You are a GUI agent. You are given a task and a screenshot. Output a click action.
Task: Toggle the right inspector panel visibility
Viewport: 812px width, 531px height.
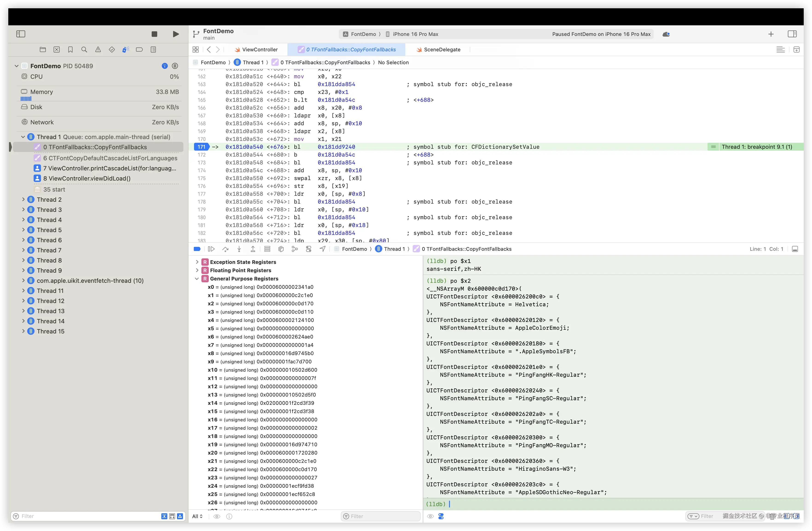(792, 34)
